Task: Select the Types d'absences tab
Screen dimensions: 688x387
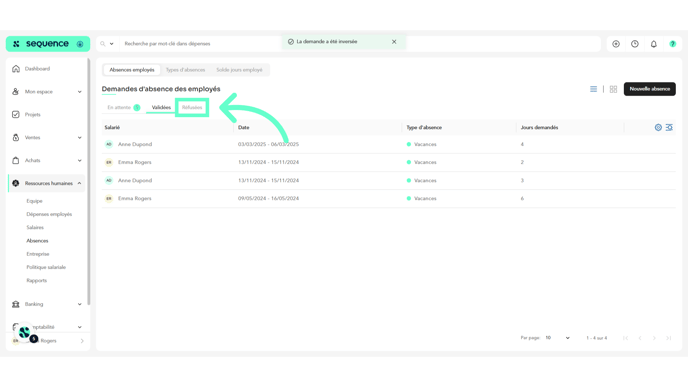Action: pyautogui.click(x=185, y=70)
